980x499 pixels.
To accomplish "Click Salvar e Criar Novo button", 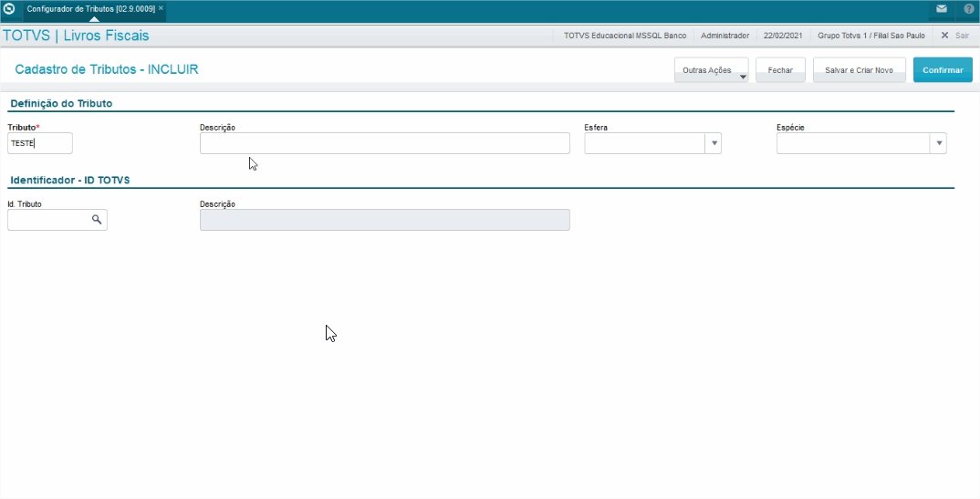I will (859, 70).
